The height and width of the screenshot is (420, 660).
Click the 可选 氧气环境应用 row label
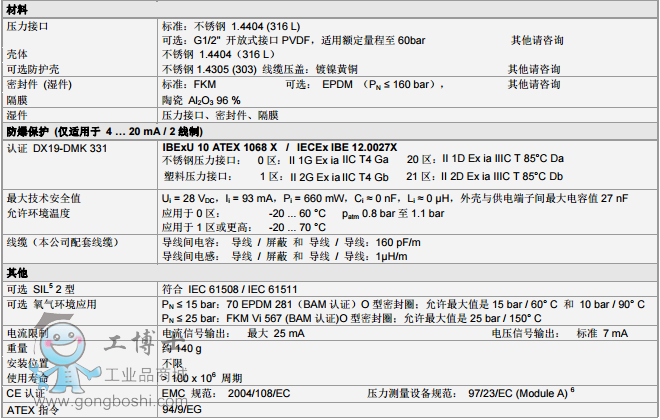[51, 304]
